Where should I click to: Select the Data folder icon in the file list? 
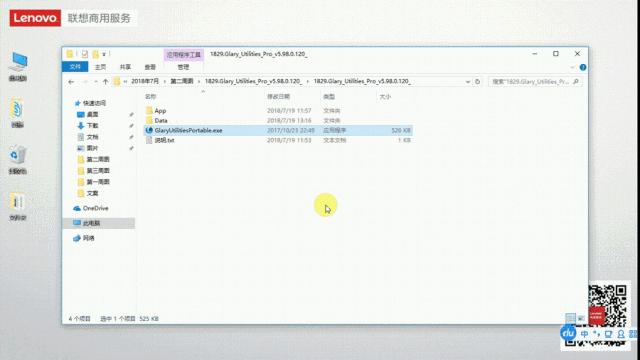coord(149,120)
